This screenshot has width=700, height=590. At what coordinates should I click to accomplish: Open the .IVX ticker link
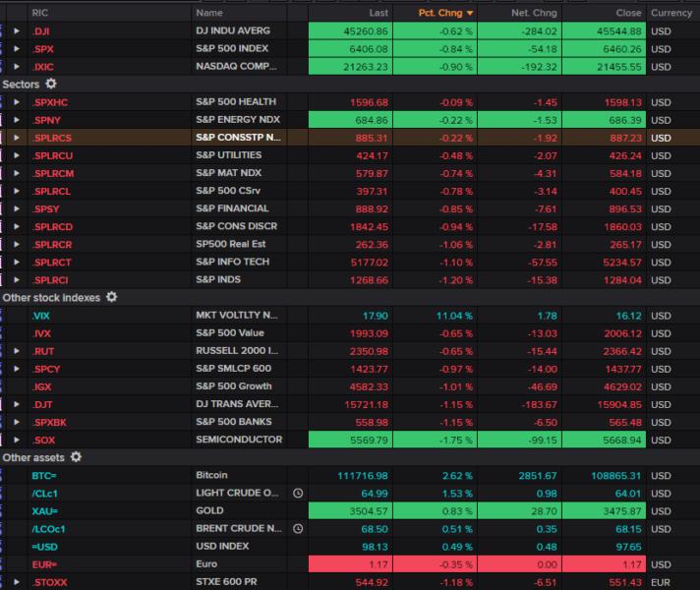(42, 333)
